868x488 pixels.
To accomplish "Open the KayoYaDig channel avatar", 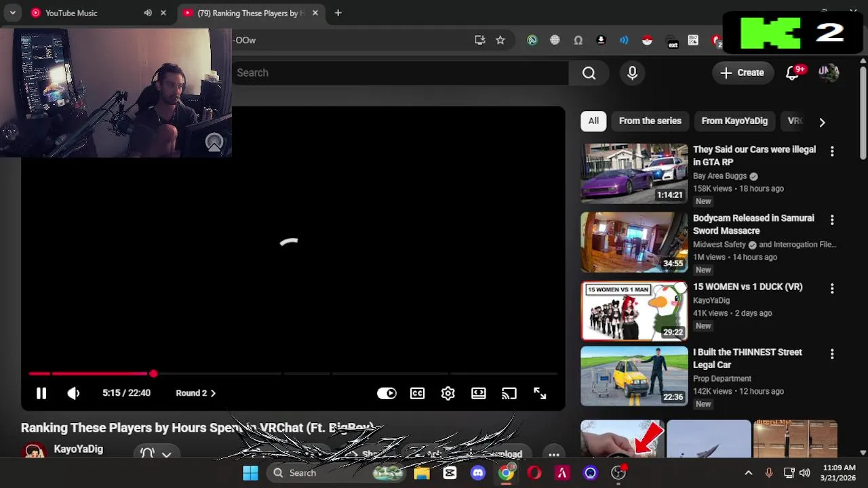I will (x=33, y=451).
